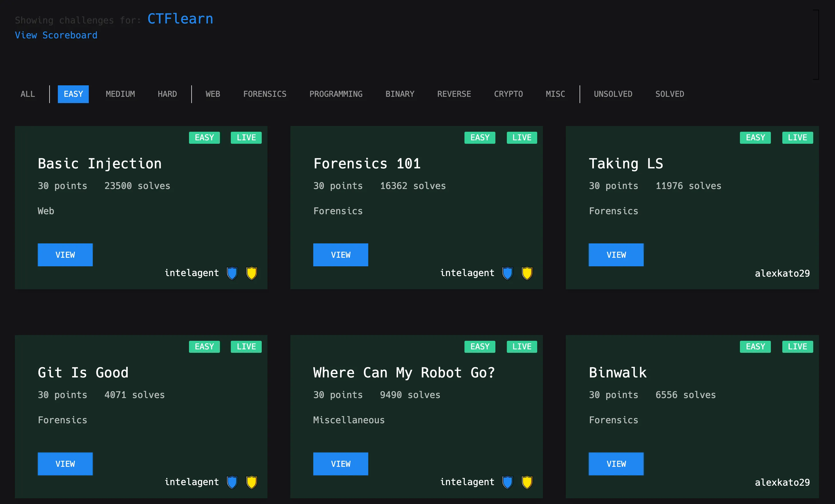The image size is (835, 504).
Task: Click blue shield badge on Forensics 101 card
Action: 507,273
